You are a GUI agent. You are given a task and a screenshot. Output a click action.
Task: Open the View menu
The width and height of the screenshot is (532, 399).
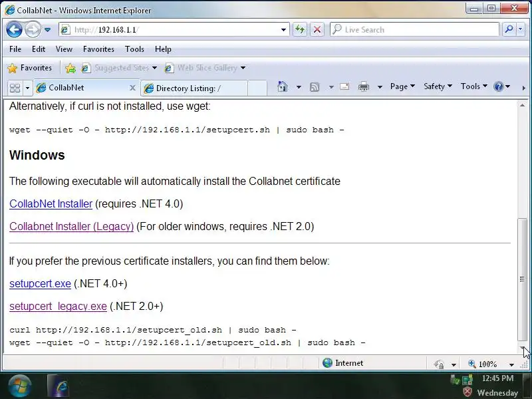click(64, 49)
